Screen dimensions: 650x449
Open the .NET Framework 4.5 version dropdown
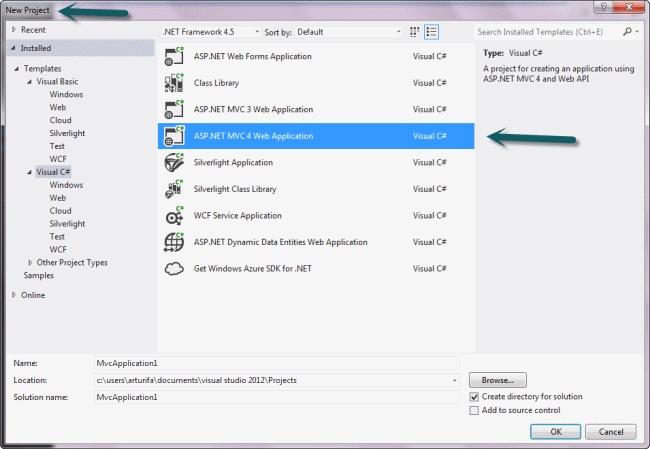[211, 32]
